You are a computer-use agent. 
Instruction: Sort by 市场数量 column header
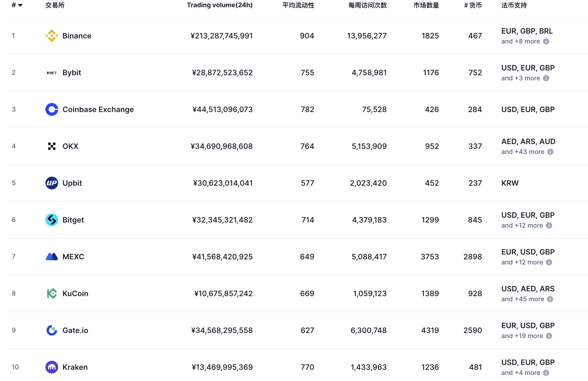tap(426, 5)
